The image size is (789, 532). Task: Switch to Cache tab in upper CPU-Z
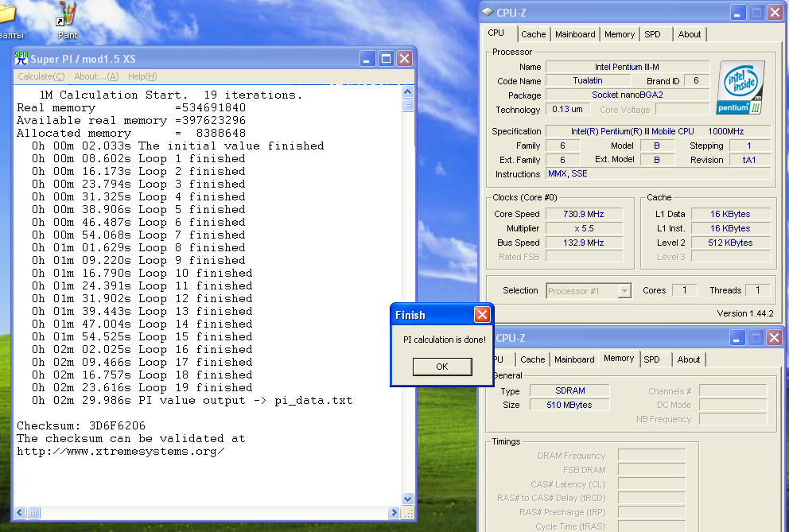(x=534, y=34)
